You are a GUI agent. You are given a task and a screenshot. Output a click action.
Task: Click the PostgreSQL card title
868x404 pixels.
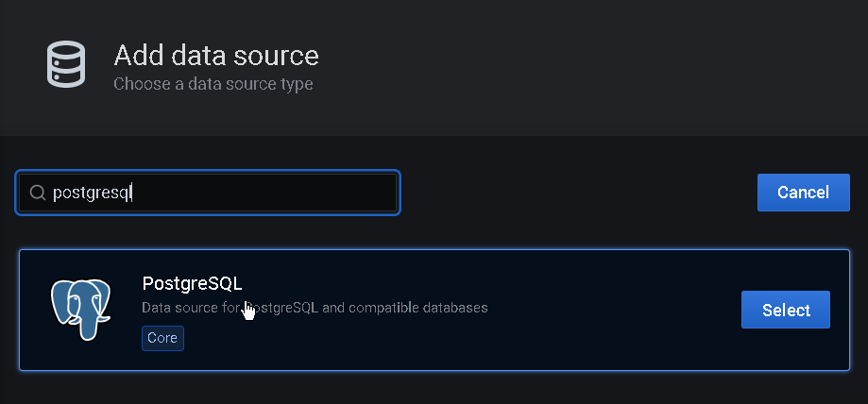(x=192, y=283)
